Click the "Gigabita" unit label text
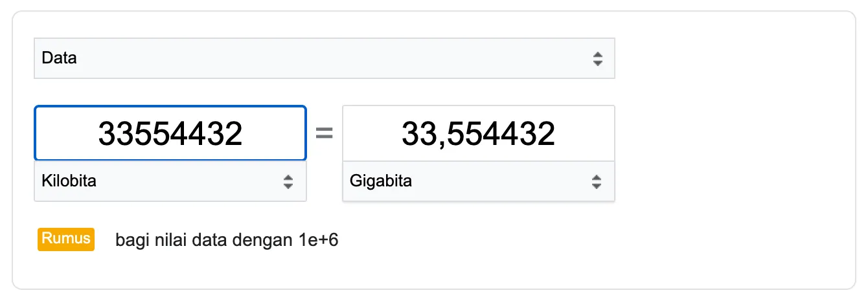 381,181
